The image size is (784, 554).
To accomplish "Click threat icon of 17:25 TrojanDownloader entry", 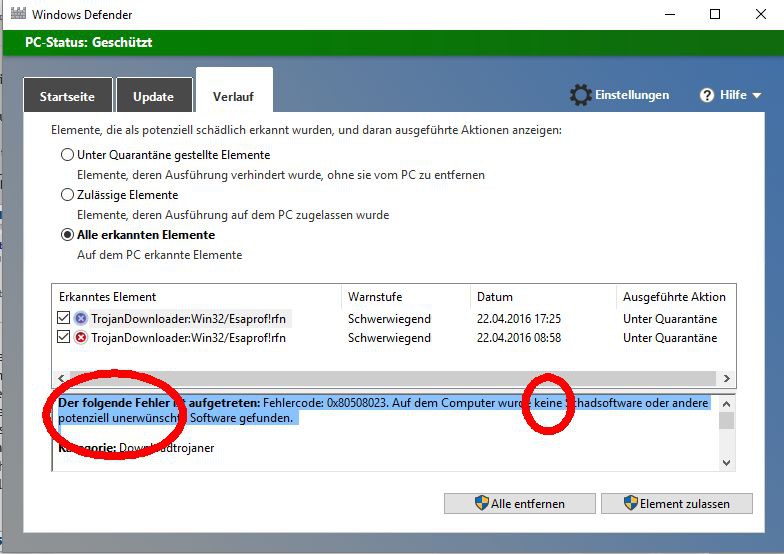I will 80,318.
